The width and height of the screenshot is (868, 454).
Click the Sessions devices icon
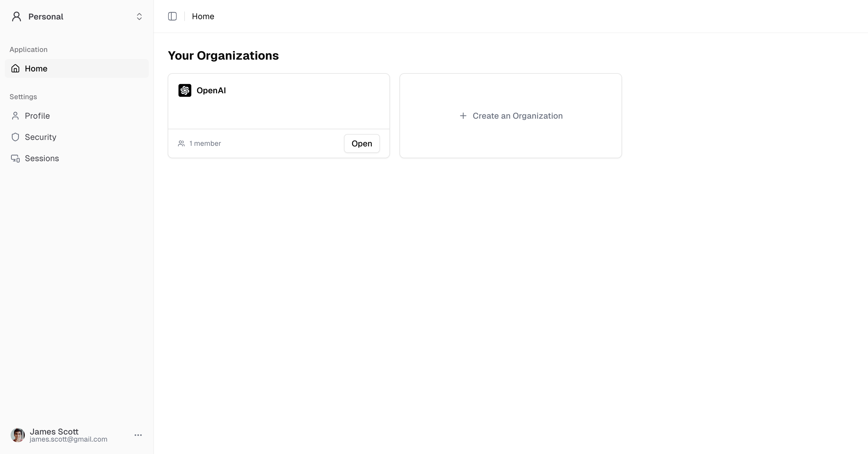click(x=15, y=158)
